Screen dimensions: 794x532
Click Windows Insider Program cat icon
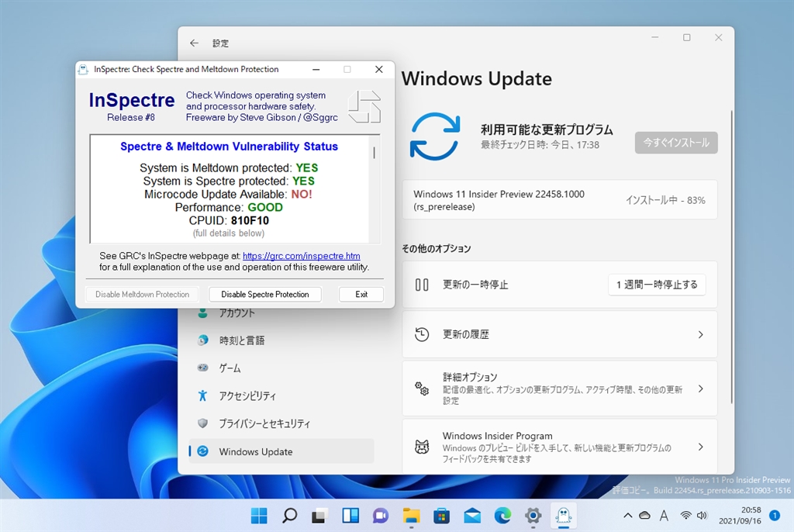click(422, 447)
